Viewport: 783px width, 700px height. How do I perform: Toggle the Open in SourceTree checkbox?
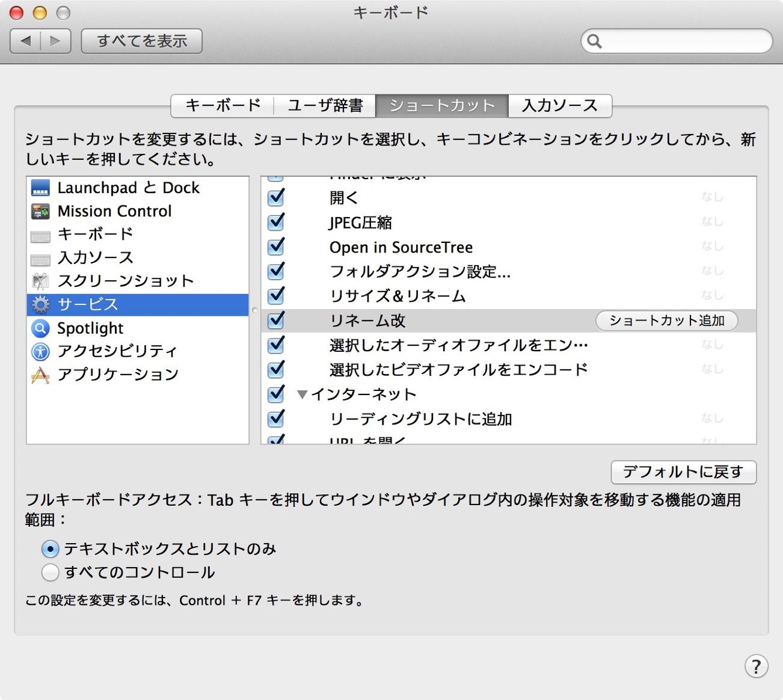pyautogui.click(x=276, y=247)
